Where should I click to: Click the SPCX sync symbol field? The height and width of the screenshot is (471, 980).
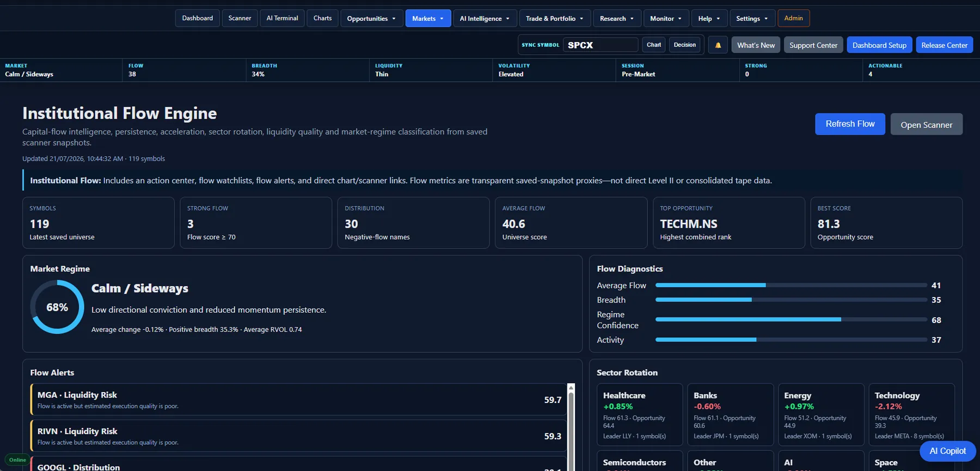point(600,45)
